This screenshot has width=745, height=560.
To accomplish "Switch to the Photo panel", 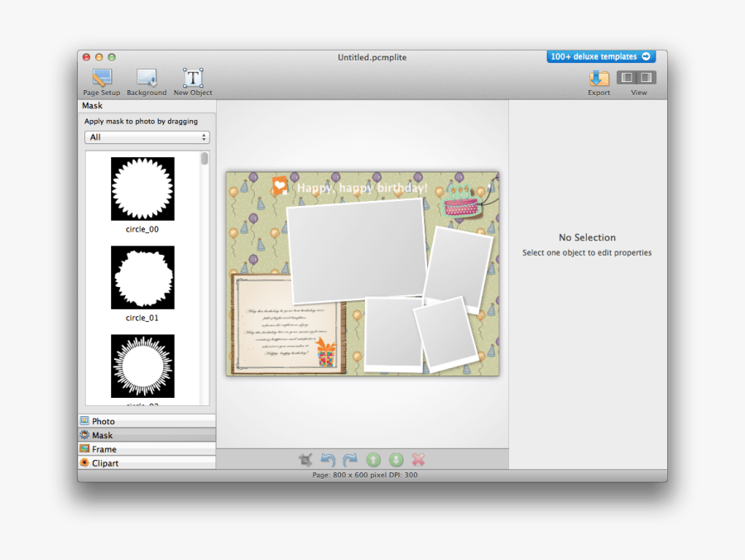I will [x=147, y=421].
